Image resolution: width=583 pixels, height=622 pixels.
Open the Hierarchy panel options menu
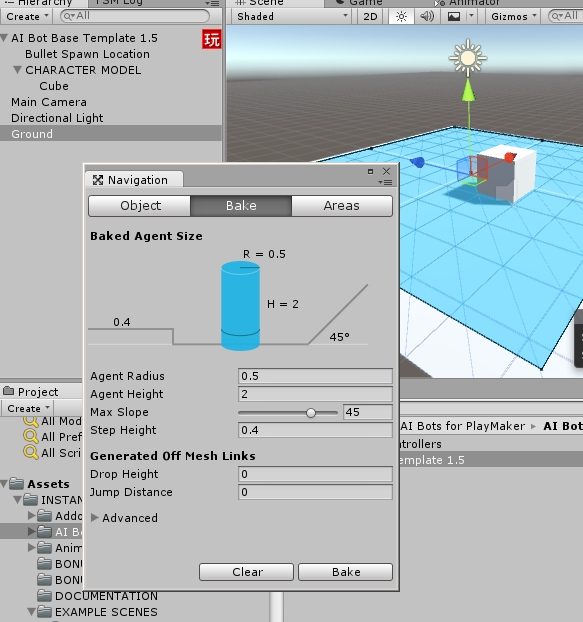click(212, 3)
